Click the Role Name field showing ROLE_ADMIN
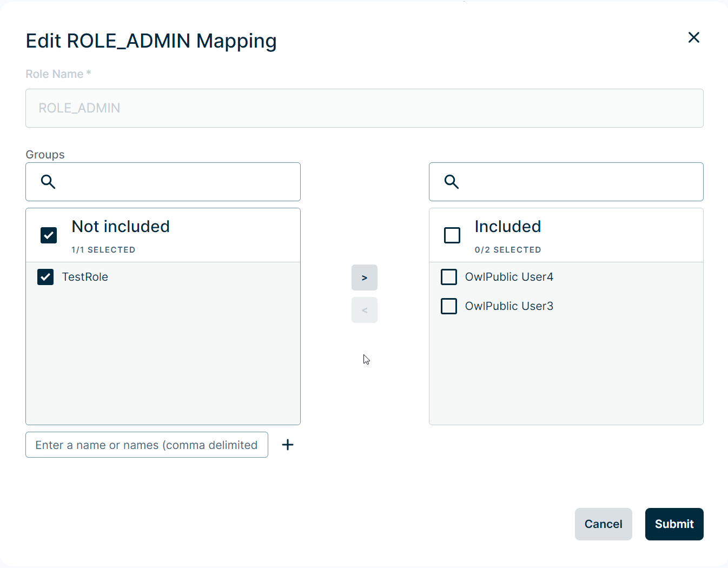Screen dimensions: 728x568 [x=364, y=108]
